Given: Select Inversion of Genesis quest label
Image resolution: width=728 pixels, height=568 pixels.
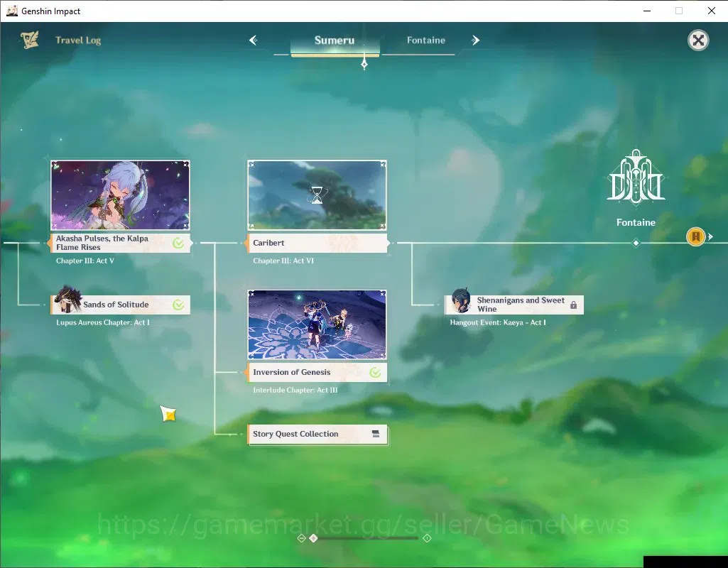Looking at the screenshot, I should point(317,372).
